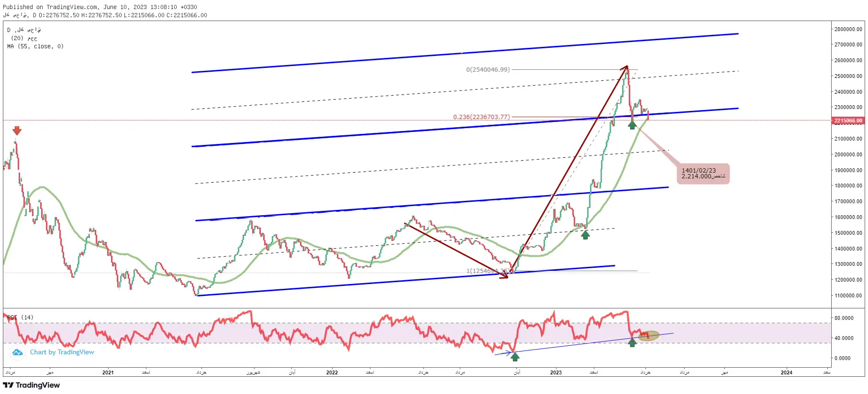Click the 2800000.00 price axis label

(848, 29)
